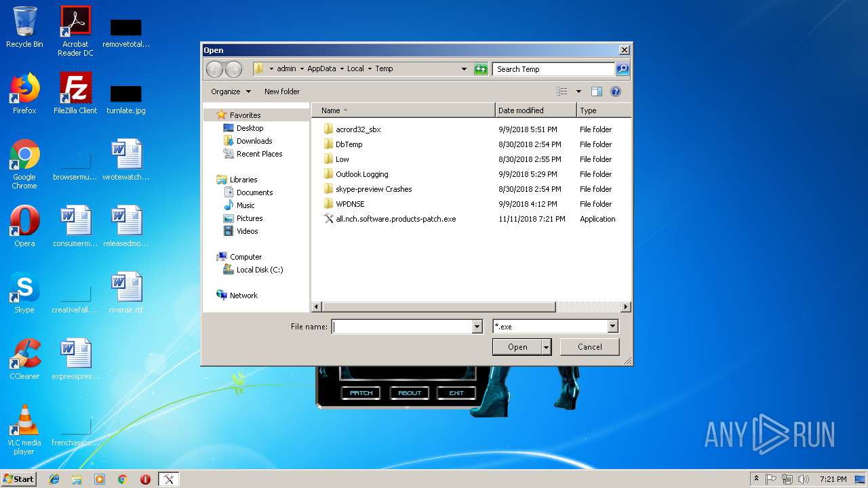Open the File name history dropdown
Image resolution: width=868 pixels, height=488 pixels.
tap(477, 327)
